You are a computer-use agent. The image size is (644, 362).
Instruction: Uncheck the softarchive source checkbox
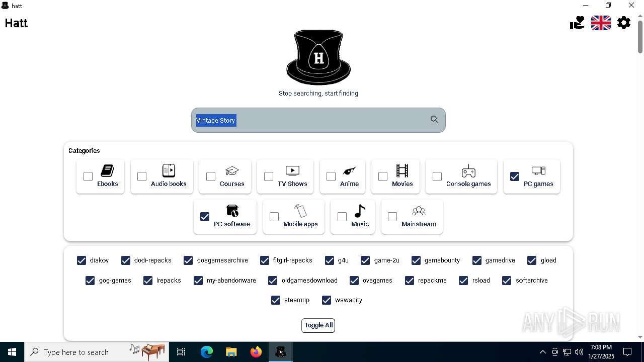point(507,281)
